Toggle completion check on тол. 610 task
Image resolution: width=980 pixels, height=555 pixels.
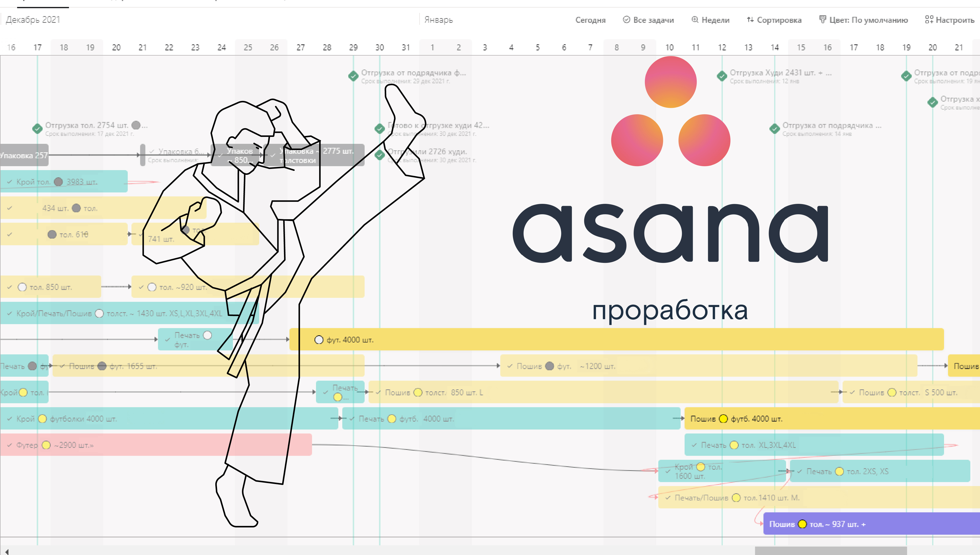coord(9,234)
